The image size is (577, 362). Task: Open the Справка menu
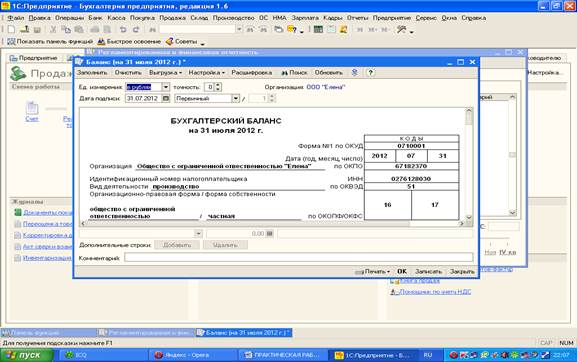474,18
